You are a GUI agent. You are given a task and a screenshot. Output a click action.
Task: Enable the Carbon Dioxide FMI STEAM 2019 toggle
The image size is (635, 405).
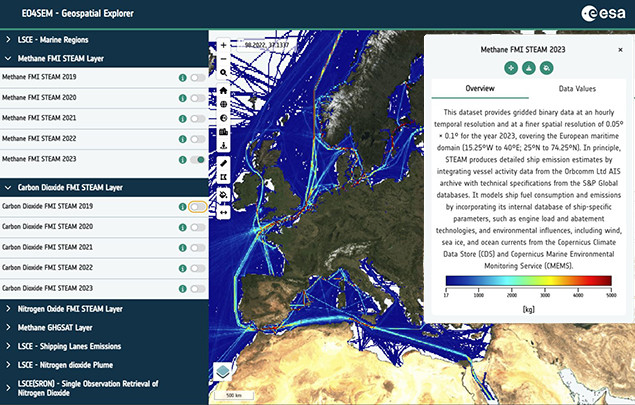pos(198,206)
